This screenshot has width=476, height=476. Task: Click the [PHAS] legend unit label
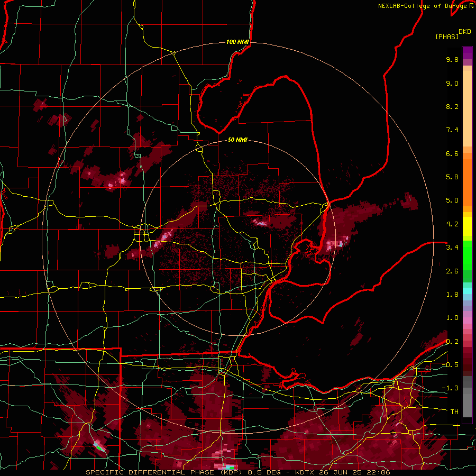(447, 37)
